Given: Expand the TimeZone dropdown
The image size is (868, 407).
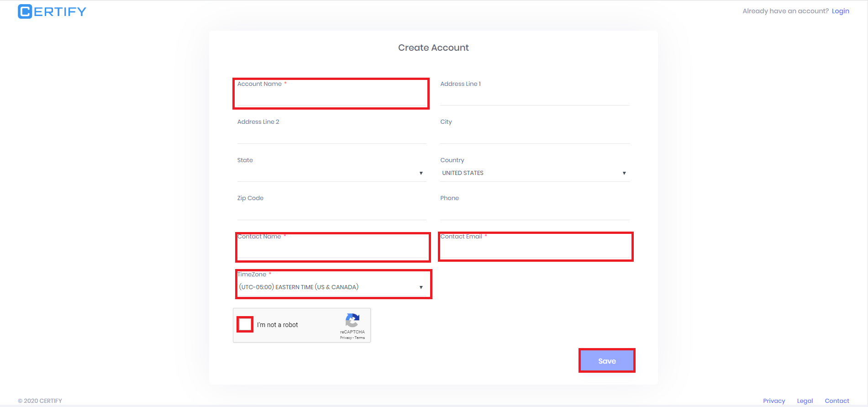Looking at the screenshot, I should coord(332,287).
